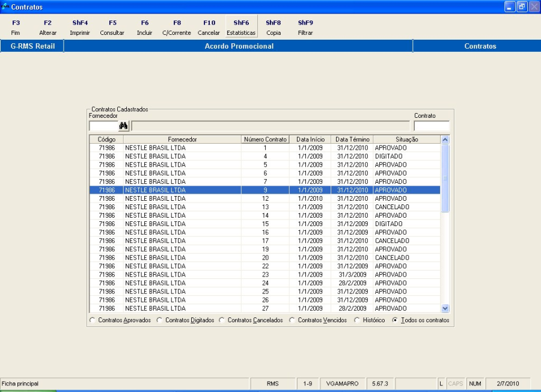Click the Fornecedor code input field
The height and width of the screenshot is (392, 541).
(x=103, y=126)
